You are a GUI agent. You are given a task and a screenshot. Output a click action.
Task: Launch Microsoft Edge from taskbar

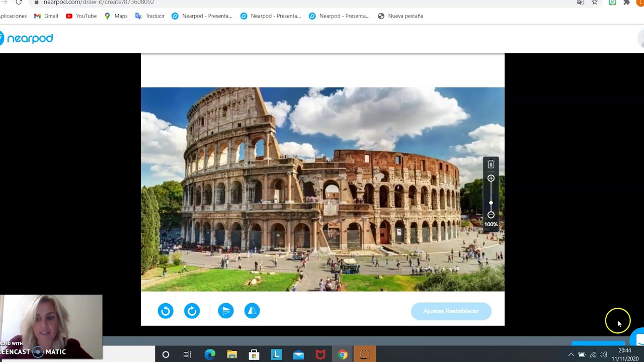(x=210, y=354)
